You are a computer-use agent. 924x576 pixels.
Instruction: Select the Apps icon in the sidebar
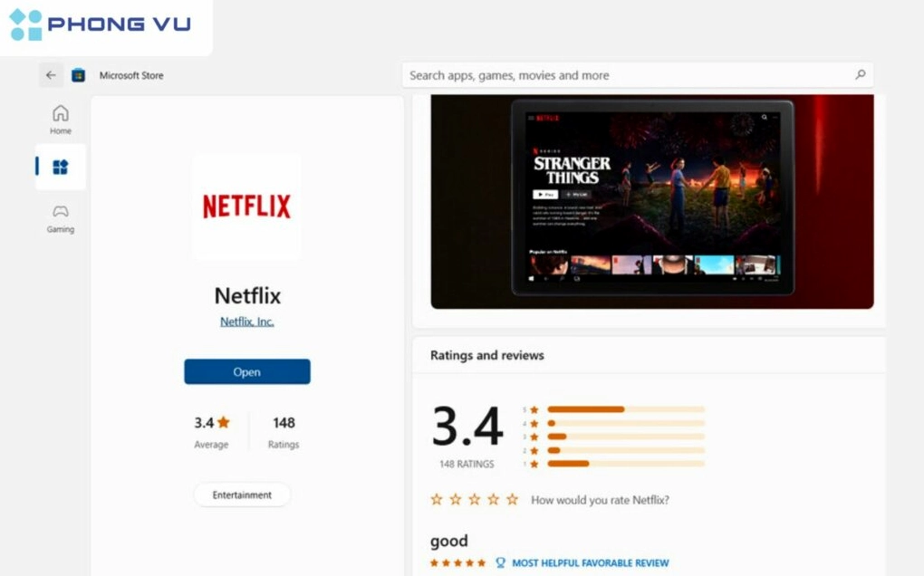point(61,167)
